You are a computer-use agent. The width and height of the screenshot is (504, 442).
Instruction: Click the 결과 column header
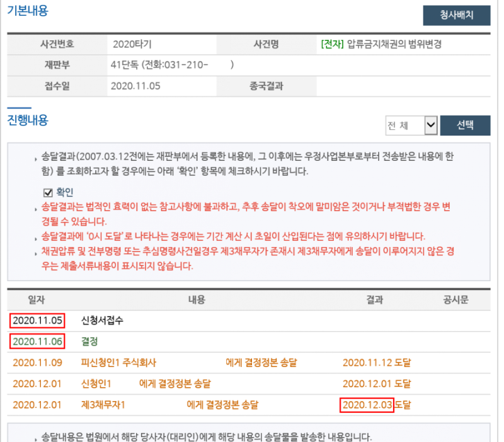coord(375,300)
